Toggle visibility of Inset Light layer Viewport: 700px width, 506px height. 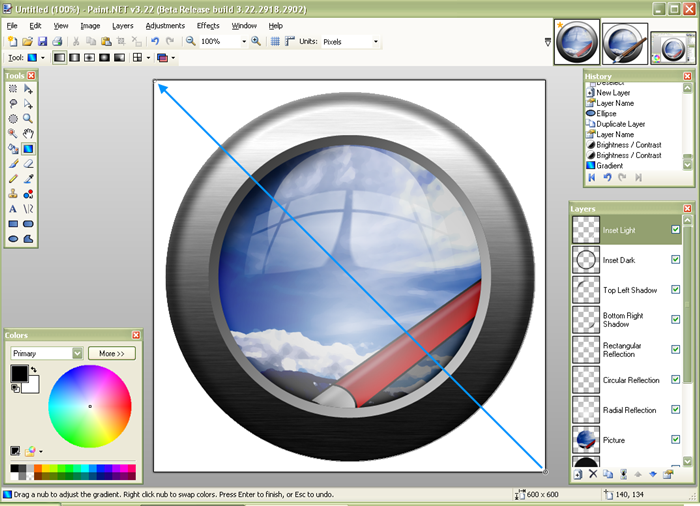(x=675, y=230)
